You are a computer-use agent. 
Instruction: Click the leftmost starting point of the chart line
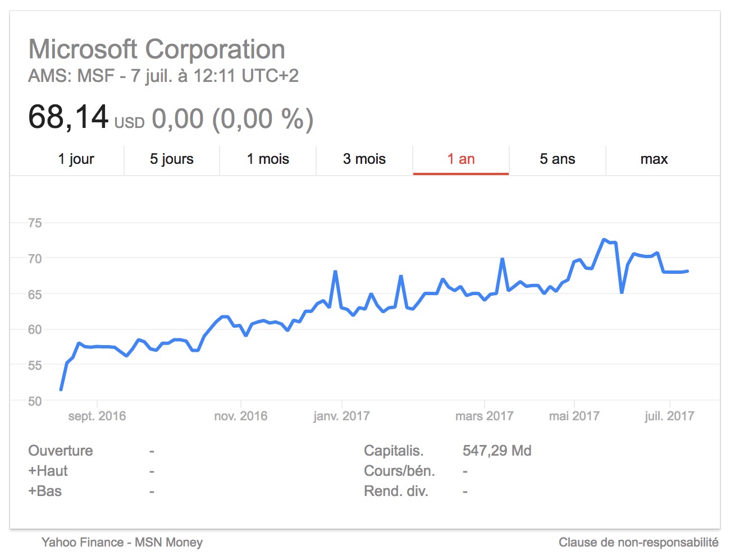tap(61, 389)
